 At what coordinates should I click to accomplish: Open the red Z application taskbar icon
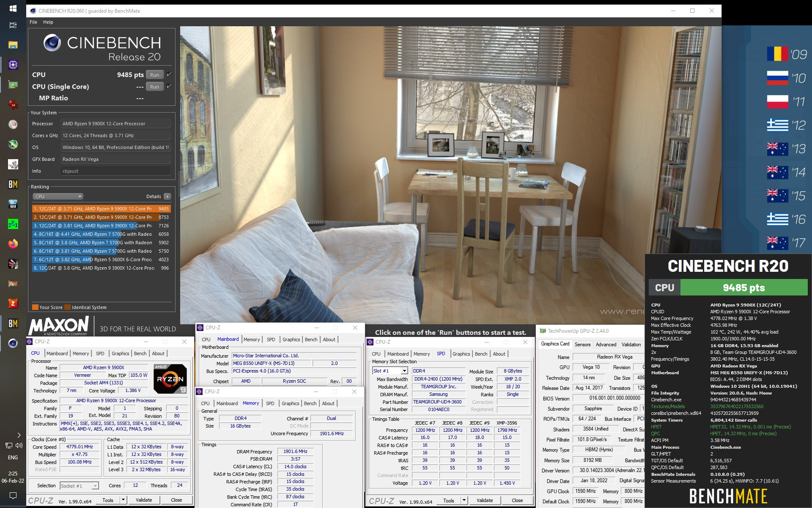click(13, 304)
